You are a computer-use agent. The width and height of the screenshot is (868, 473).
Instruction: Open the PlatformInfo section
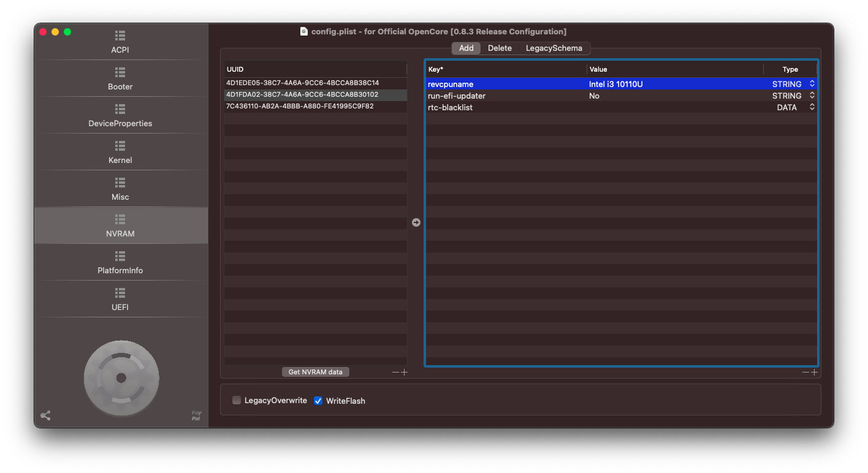click(120, 263)
